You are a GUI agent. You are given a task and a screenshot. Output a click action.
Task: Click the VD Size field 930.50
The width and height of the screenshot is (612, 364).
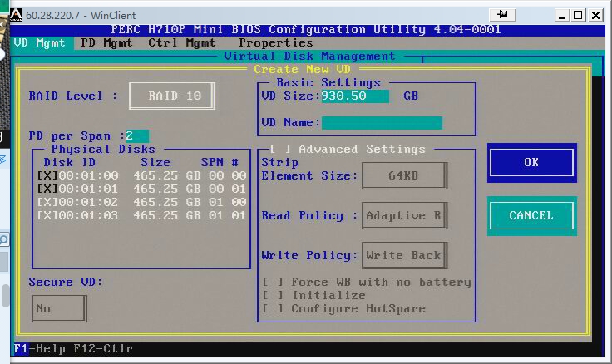[x=355, y=96]
